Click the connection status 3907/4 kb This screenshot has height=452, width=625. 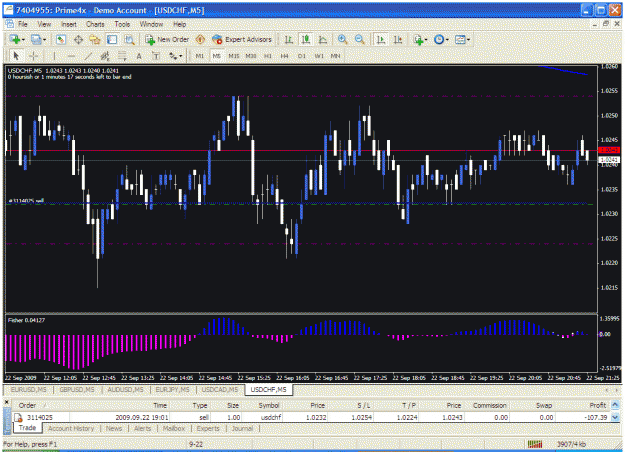[x=571, y=444]
